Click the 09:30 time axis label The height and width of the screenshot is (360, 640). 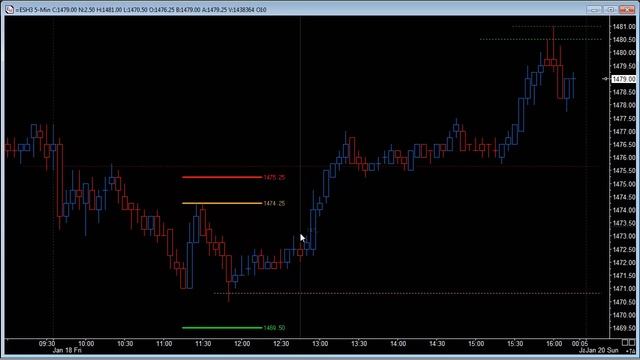coord(47,344)
